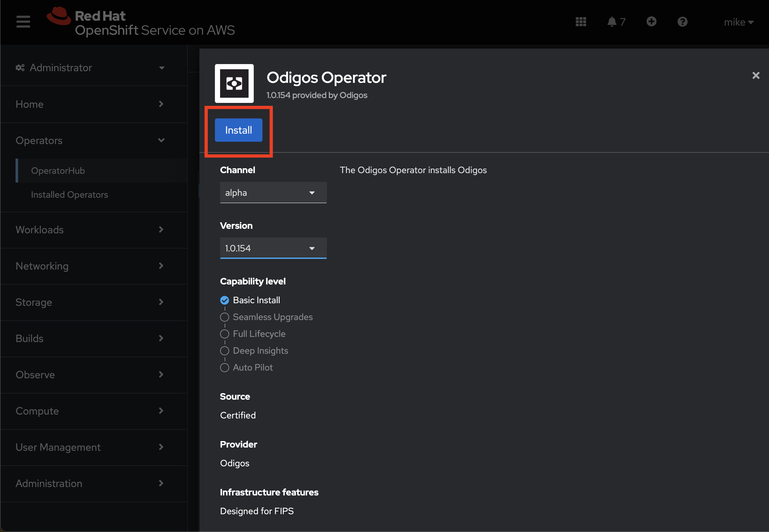Click the Red Hat logo
769x532 pixels.
pyautogui.click(x=59, y=16)
